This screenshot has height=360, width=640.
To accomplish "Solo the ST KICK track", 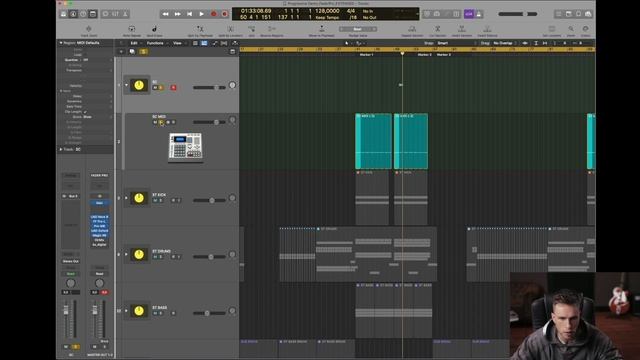I will 161,200.
